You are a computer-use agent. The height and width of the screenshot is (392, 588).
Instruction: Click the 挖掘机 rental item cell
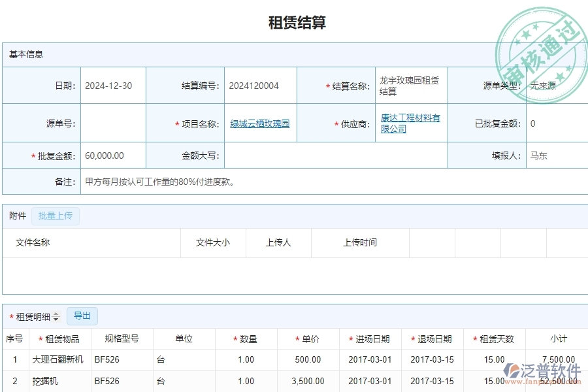[x=45, y=381]
